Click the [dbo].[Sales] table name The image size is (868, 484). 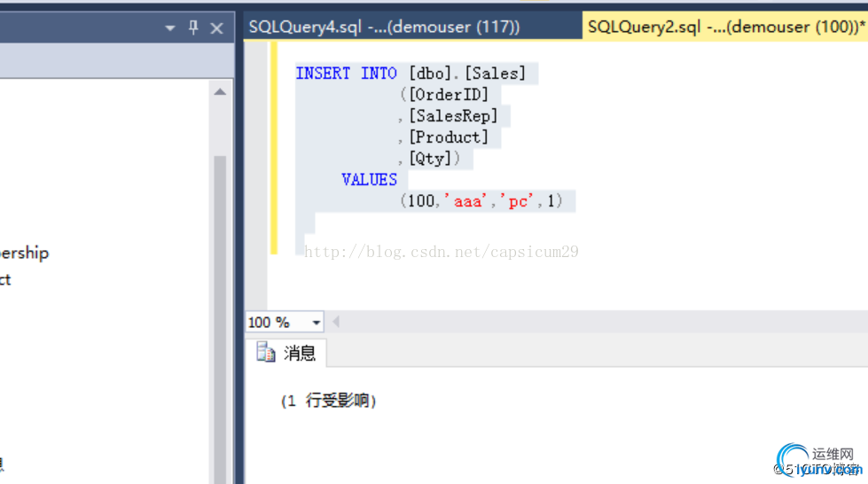[467, 73]
